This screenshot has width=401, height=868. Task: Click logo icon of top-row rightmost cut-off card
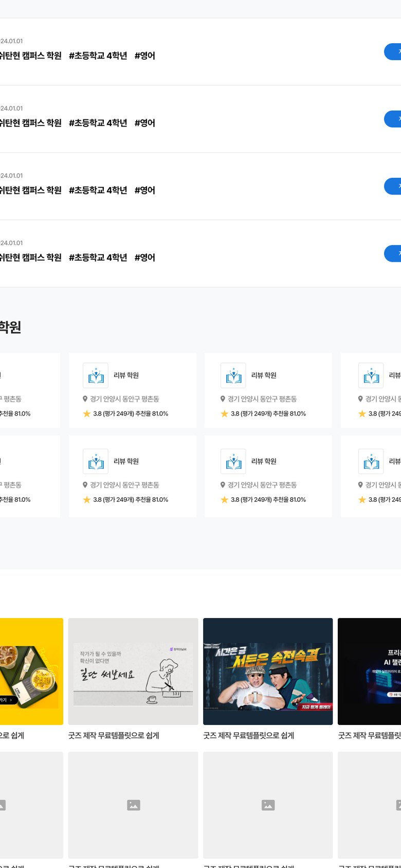click(371, 375)
